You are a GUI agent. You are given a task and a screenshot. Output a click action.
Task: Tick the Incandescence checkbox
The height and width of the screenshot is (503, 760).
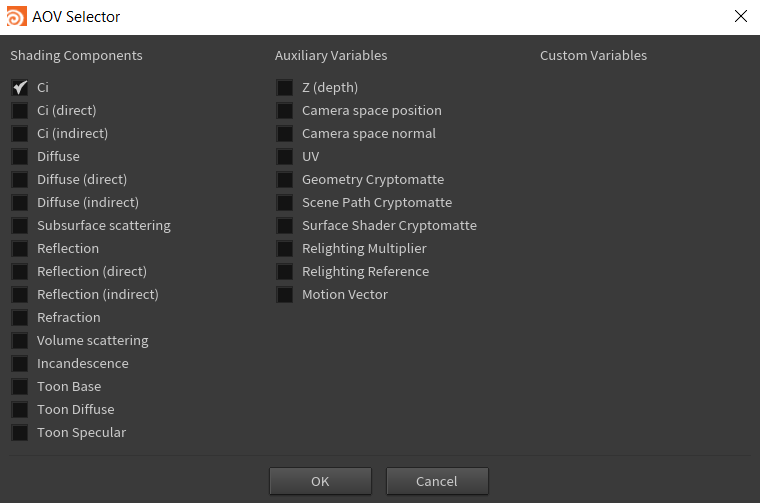(20, 364)
